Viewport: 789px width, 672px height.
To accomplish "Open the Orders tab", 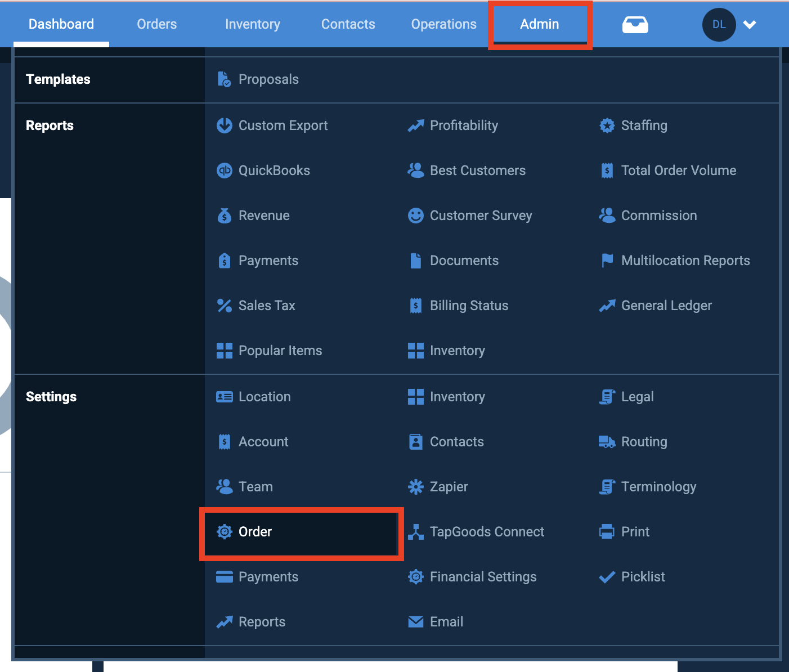I will pos(157,24).
